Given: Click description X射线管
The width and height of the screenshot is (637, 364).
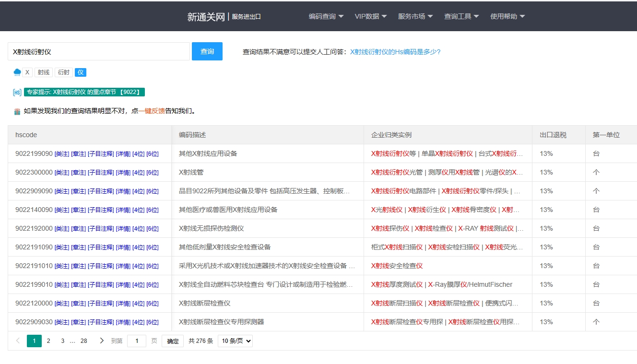Looking at the screenshot, I should pos(191,172).
